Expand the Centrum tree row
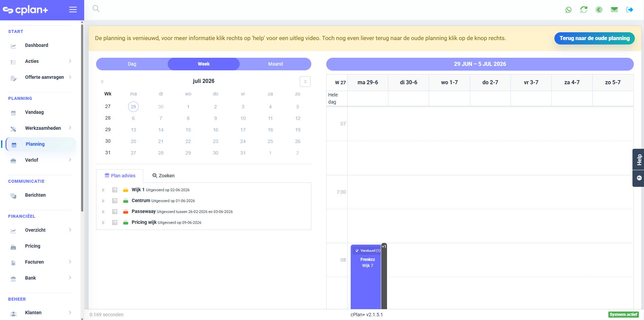The width and height of the screenshot is (644, 320). point(103,201)
